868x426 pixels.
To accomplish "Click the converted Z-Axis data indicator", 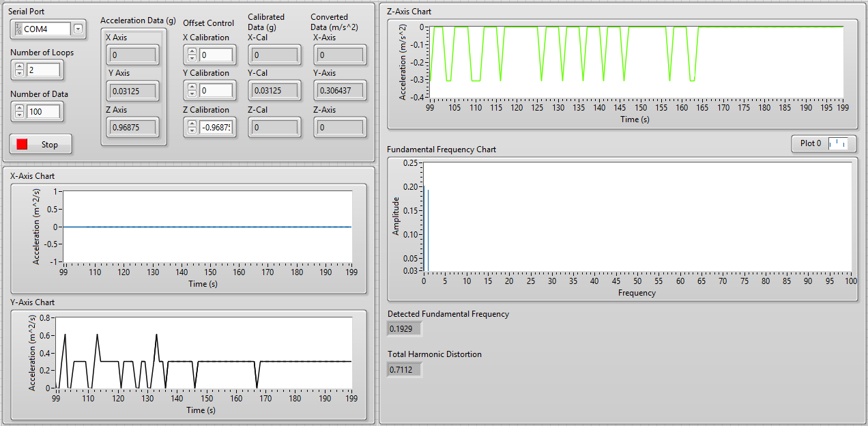I will 341,127.
